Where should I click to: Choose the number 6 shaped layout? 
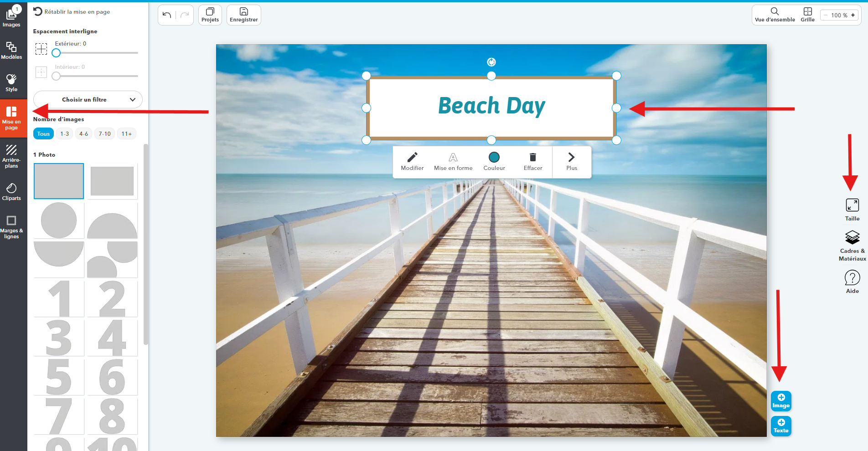click(x=112, y=377)
